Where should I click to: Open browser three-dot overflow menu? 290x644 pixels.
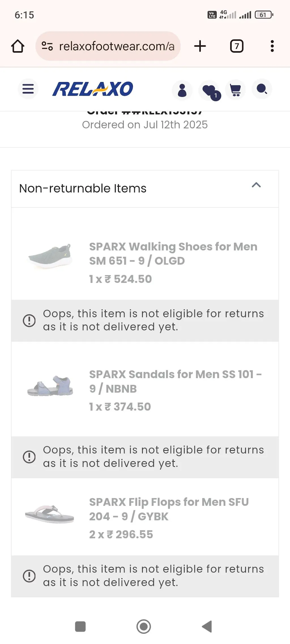[x=272, y=46]
